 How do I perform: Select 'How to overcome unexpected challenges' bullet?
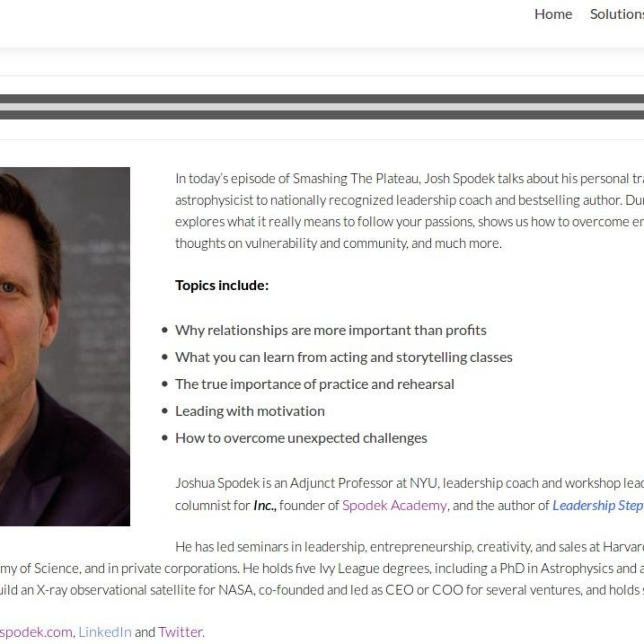(x=301, y=438)
